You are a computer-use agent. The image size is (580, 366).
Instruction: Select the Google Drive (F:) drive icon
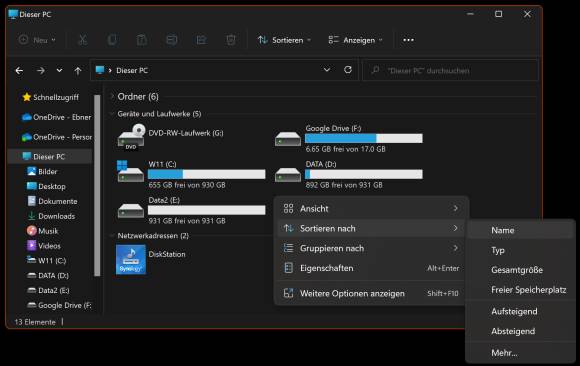pyautogui.click(x=288, y=140)
